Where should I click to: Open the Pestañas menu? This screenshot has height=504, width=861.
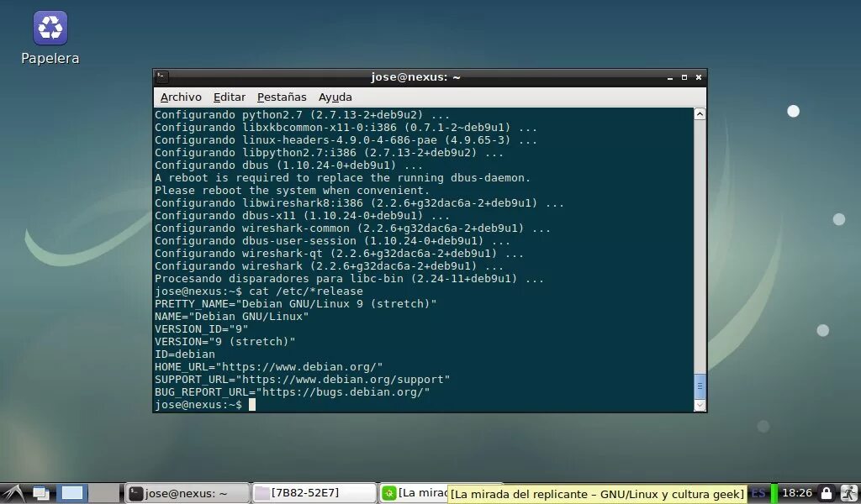[x=282, y=97]
